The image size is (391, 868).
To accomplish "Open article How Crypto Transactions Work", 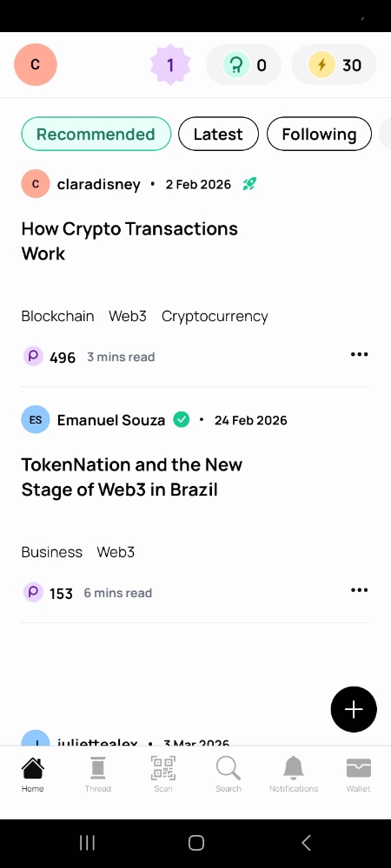I will pyautogui.click(x=129, y=240).
